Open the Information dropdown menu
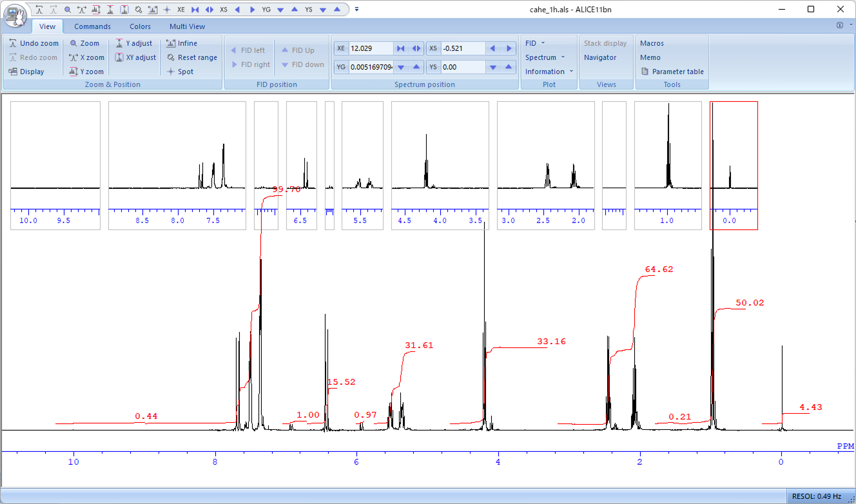 (549, 72)
